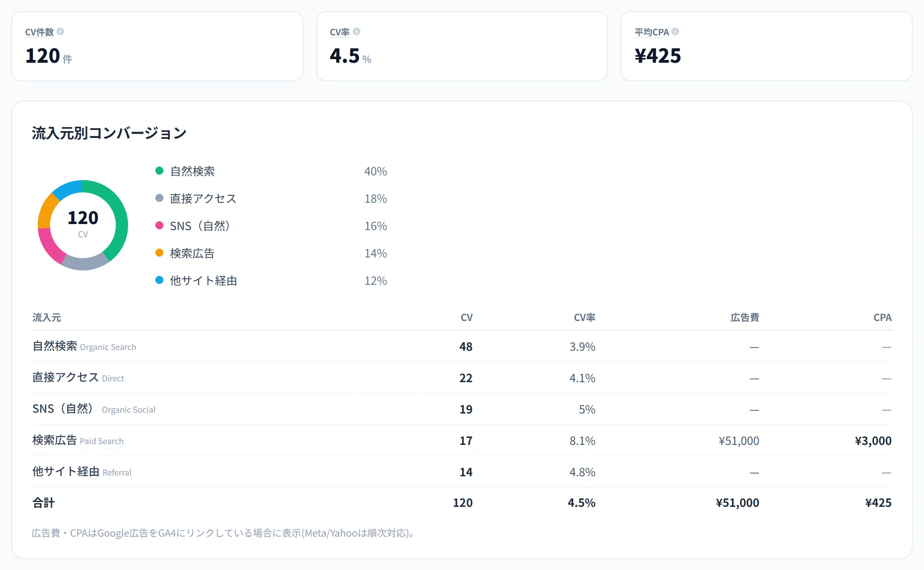The image size is (924, 570).
Task: Click 自然検索 legend label
Action: click(192, 171)
